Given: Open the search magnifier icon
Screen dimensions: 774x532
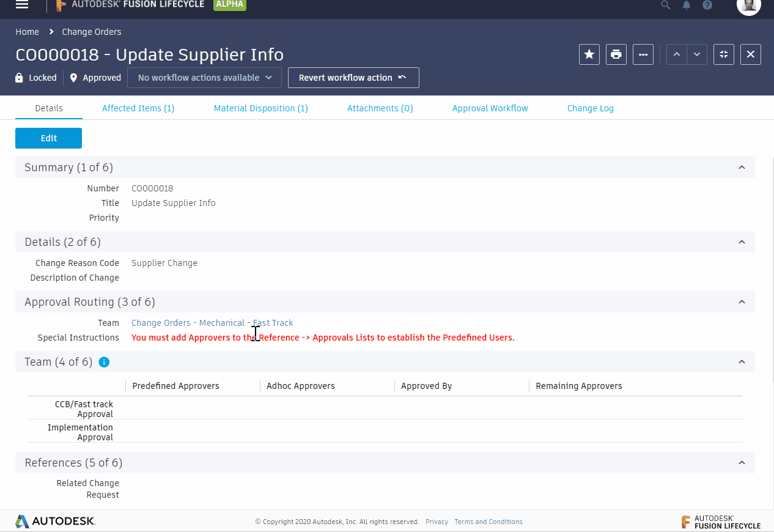Looking at the screenshot, I should [666, 5].
